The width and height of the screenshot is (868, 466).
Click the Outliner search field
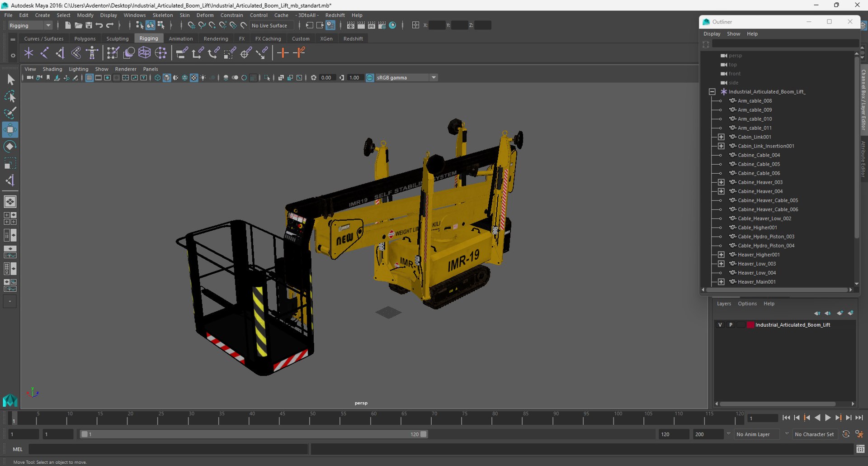[x=785, y=44]
